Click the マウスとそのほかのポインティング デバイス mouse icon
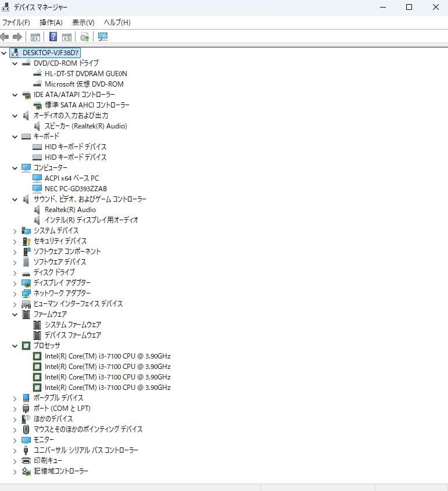The image size is (448, 491). tap(26, 429)
